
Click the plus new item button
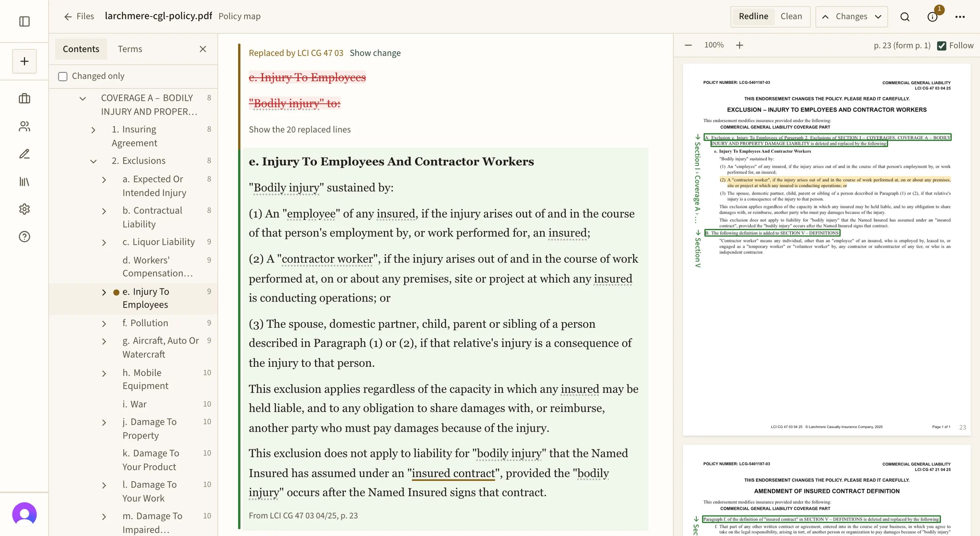(x=25, y=61)
